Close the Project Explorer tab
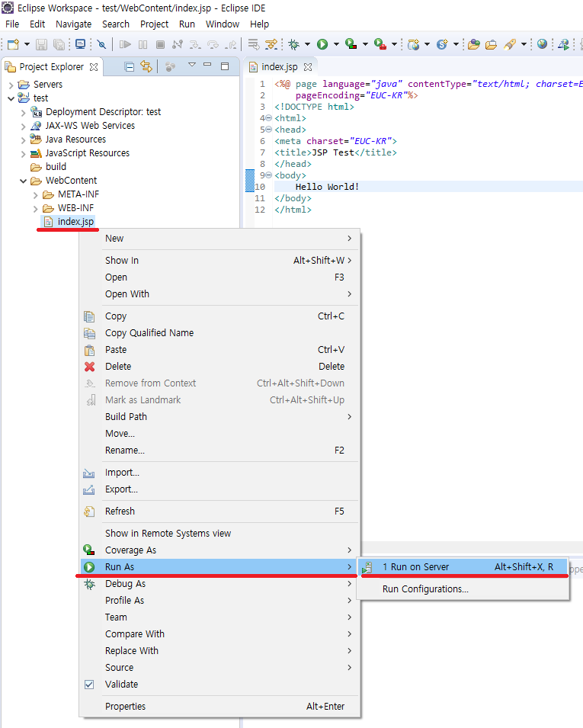Viewport: 583px width, 728px height. (x=94, y=67)
